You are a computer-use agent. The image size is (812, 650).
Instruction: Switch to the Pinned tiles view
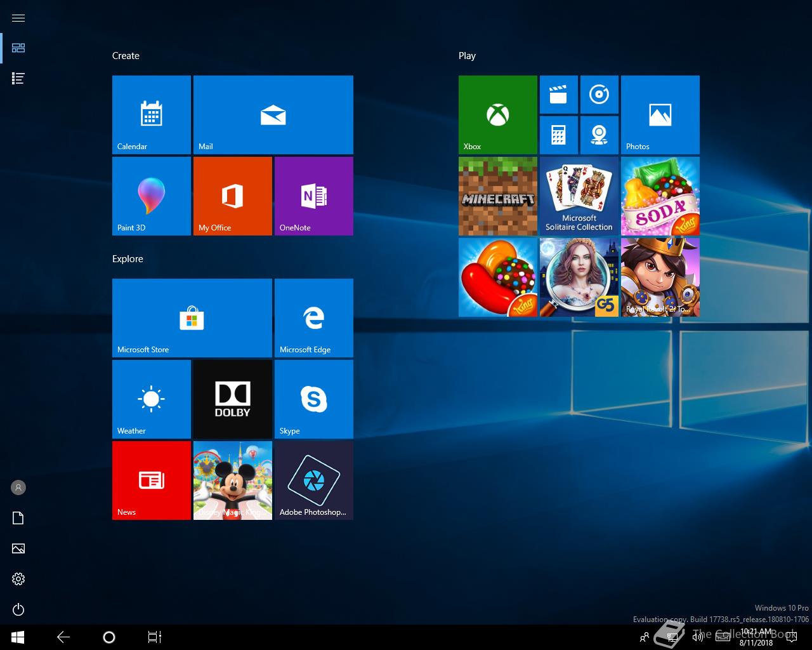coord(18,48)
